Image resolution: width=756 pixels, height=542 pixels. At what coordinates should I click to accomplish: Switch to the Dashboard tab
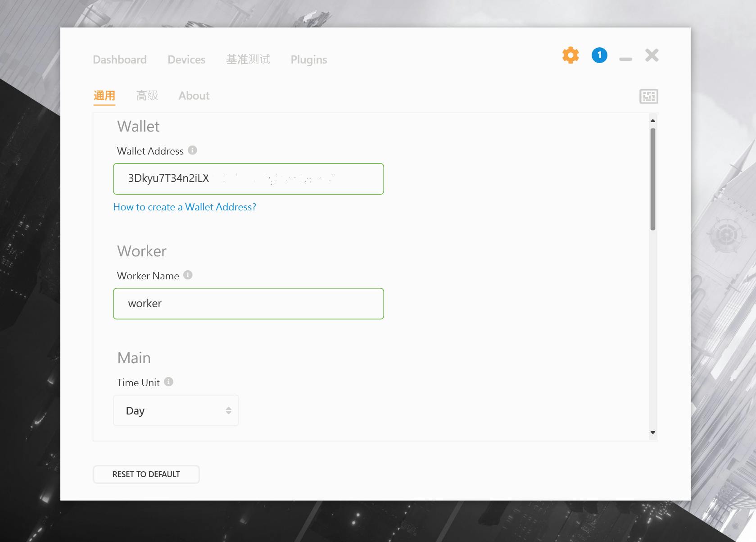pos(120,60)
